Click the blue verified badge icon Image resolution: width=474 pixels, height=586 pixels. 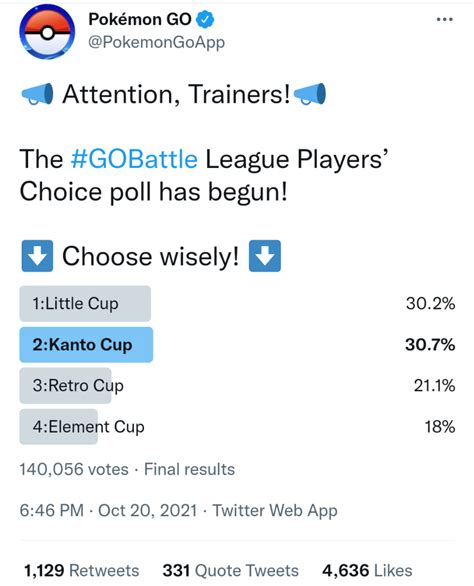(x=205, y=19)
